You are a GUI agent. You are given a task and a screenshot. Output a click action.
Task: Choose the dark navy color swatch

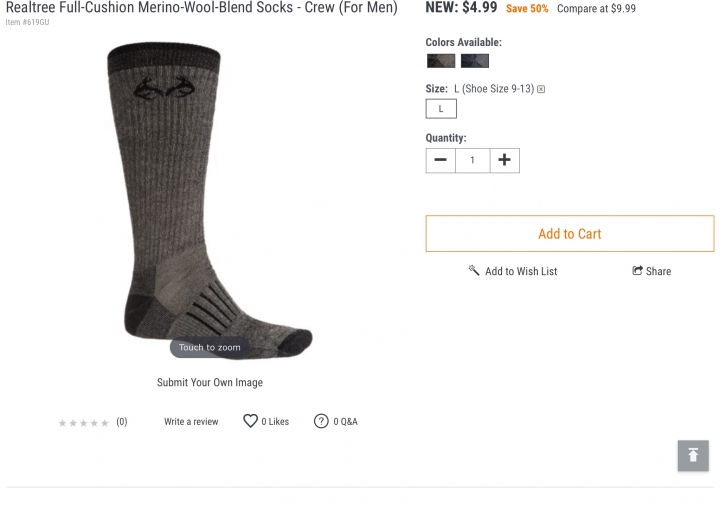(x=475, y=61)
